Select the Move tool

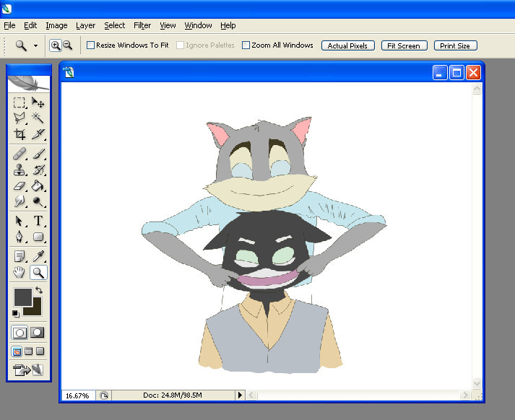[38, 102]
